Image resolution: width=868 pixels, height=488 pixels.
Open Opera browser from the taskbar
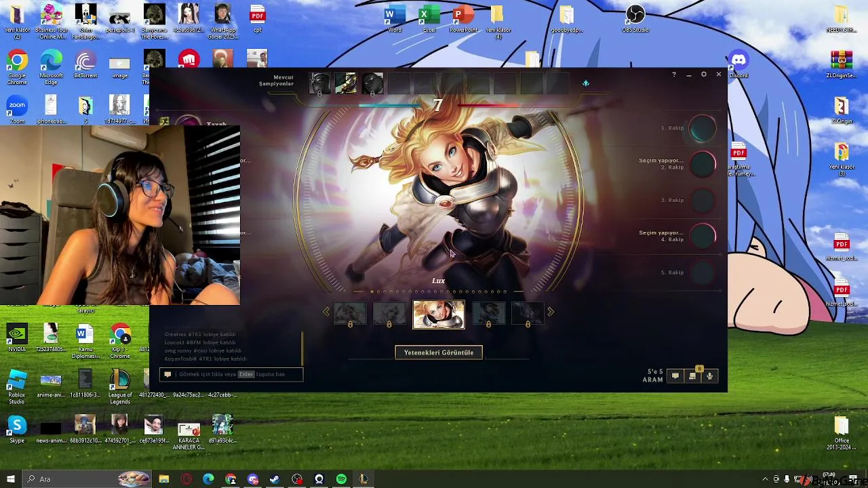186,479
